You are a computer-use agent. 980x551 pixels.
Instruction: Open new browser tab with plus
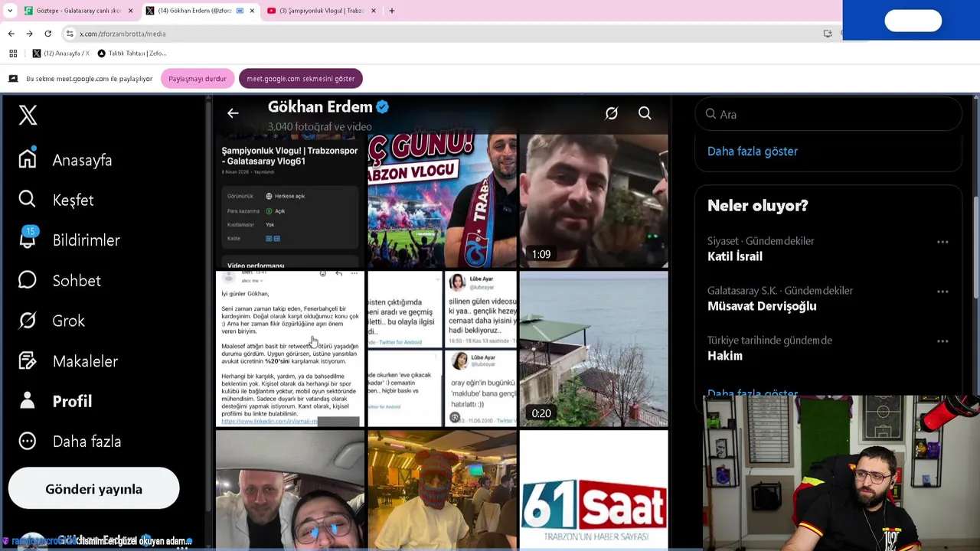391,11
